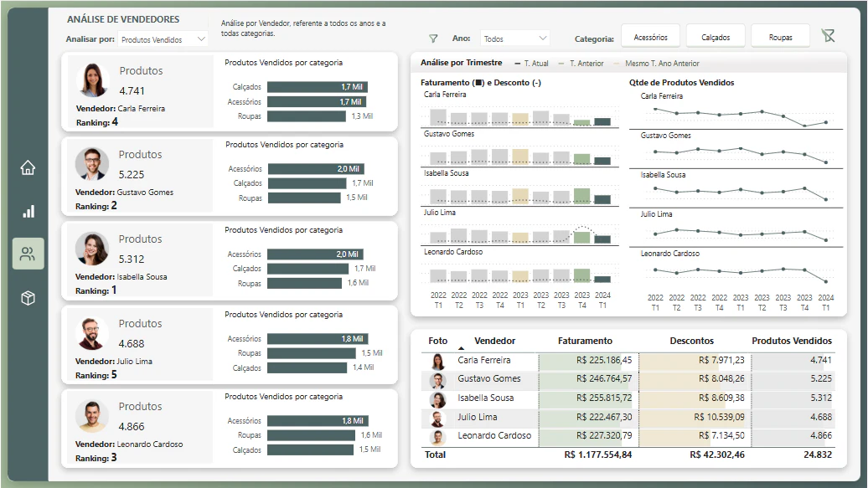Filter by the Roupas category button
This screenshot has width=868, height=488.
[x=781, y=37]
